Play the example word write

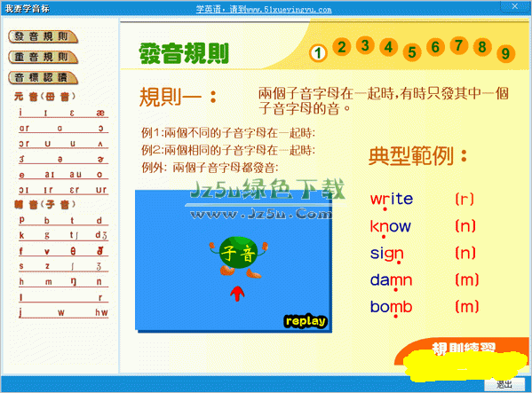(391, 200)
